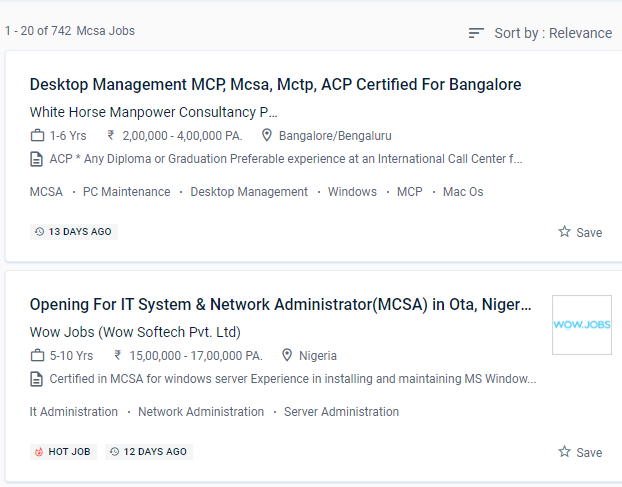
Task: Click location pin beside Nigeria
Action: coord(287,355)
